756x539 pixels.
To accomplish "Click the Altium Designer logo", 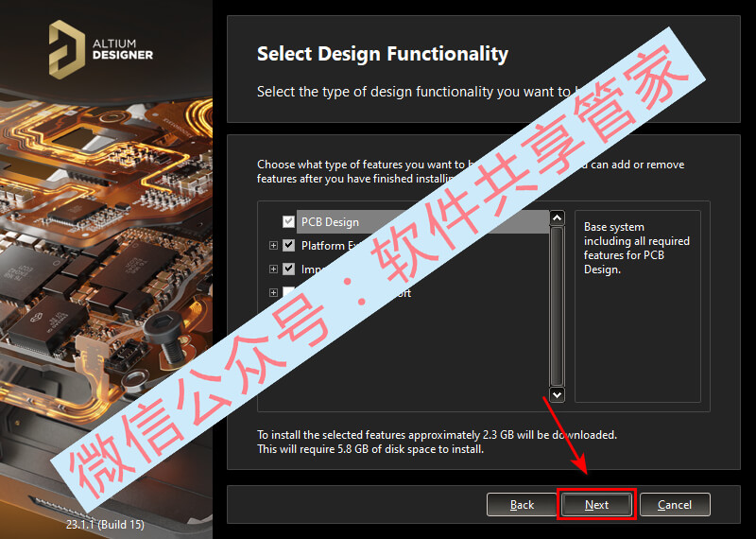I will tap(101, 50).
